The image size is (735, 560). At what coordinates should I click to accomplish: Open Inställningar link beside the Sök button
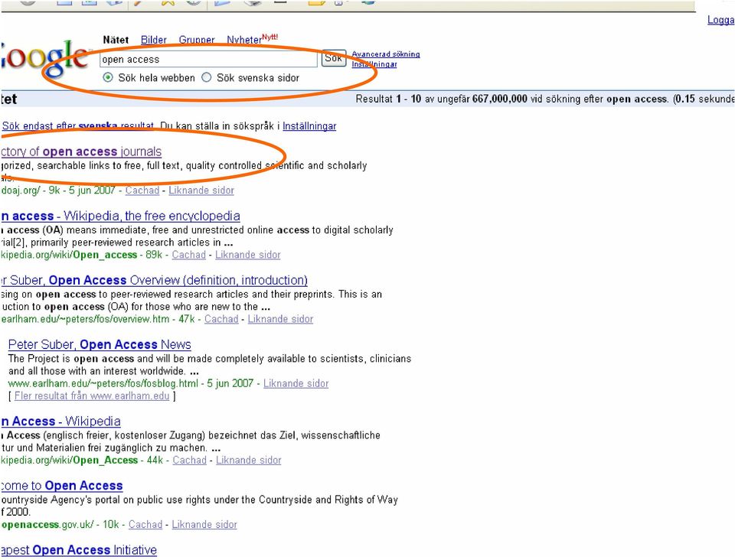click(x=374, y=64)
